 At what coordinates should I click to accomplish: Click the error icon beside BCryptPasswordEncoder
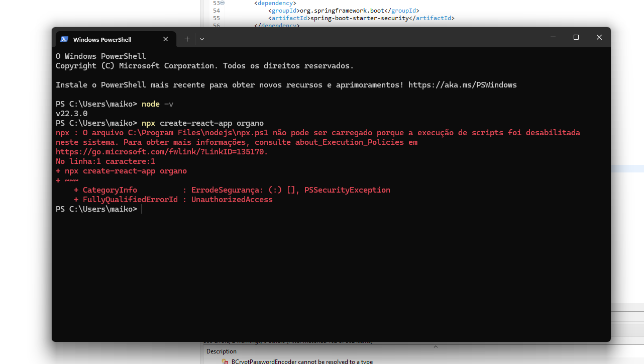[225, 361]
